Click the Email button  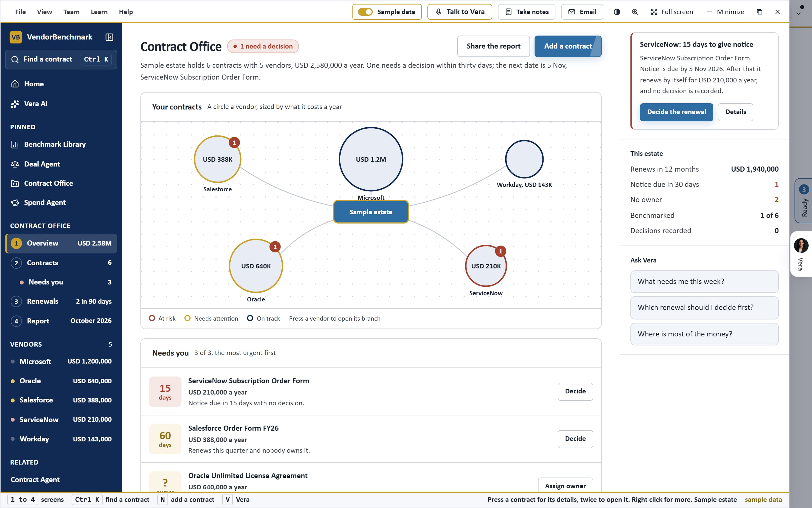[582, 12]
